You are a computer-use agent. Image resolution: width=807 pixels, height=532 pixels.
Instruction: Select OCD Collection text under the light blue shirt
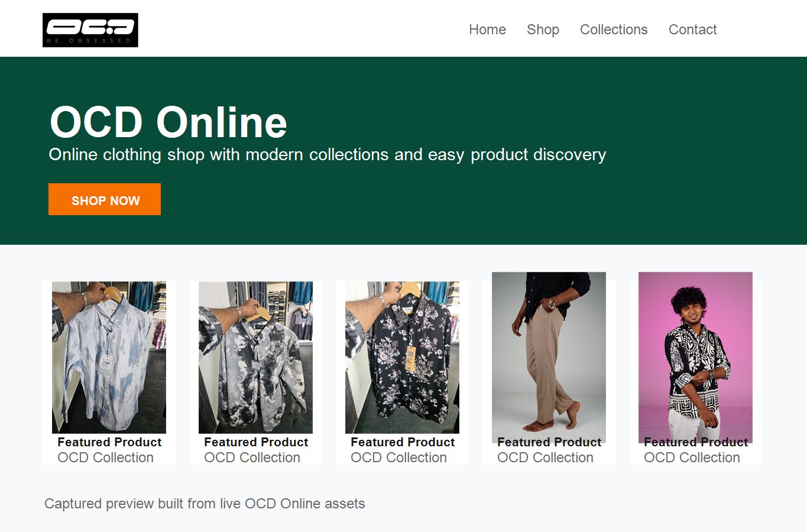[105, 458]
